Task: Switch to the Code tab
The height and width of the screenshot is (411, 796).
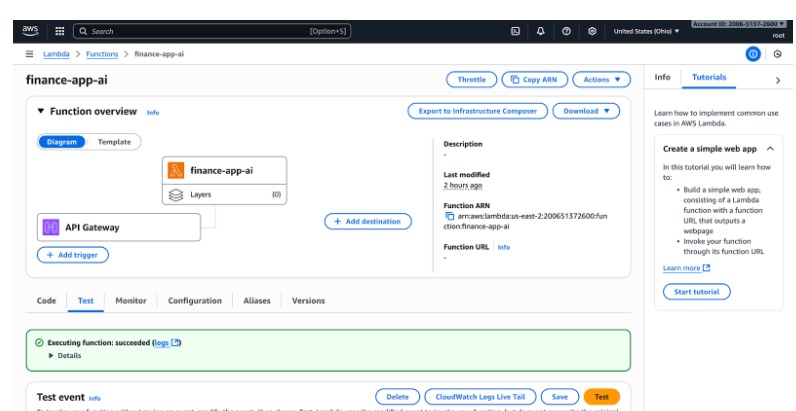Action: pyautogui.click(x=46, y=300)
